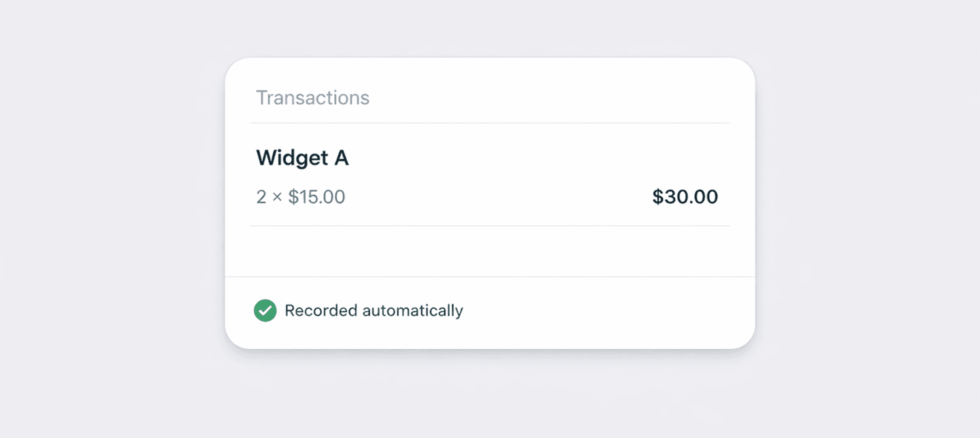
Task: Select the Transactions heading
Action: [x=312, y=98]
